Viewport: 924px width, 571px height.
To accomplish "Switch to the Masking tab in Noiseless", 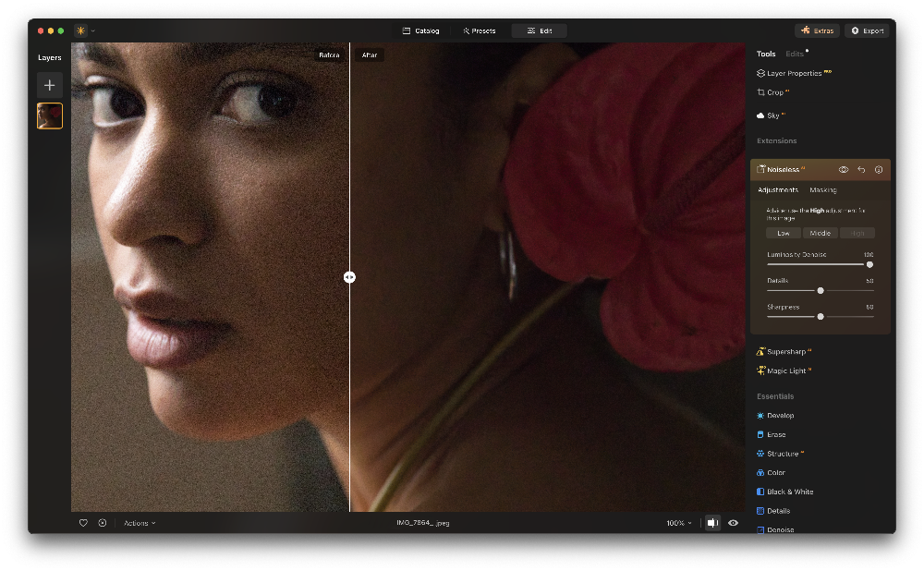I will tap(822, 190).
